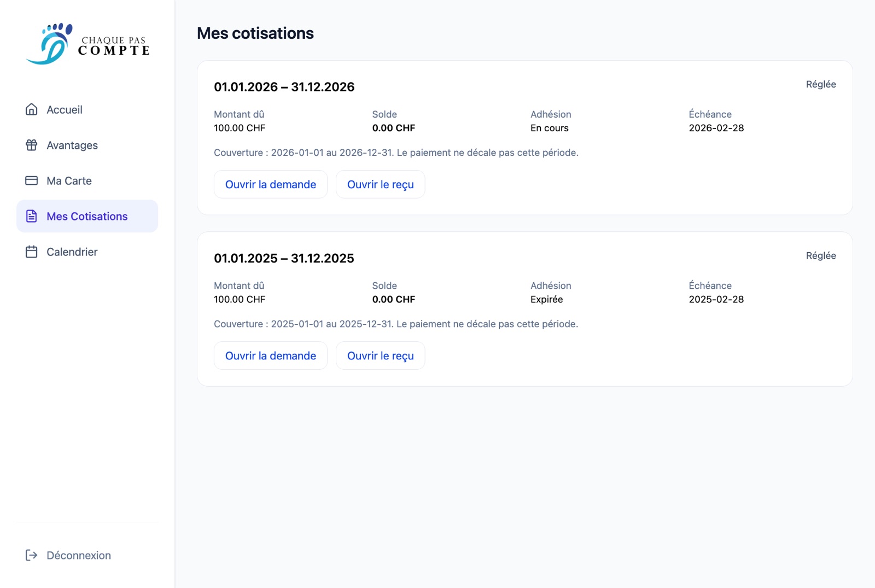Click the échéance date 2025-02-28
Viewport: 875px width, 588px height.
pos(716,299)
